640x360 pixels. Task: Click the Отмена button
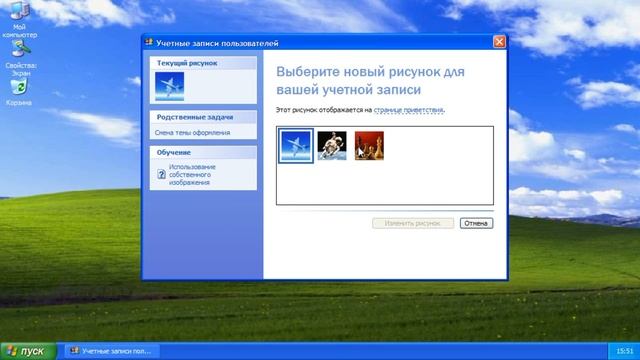tap(476, 223)
